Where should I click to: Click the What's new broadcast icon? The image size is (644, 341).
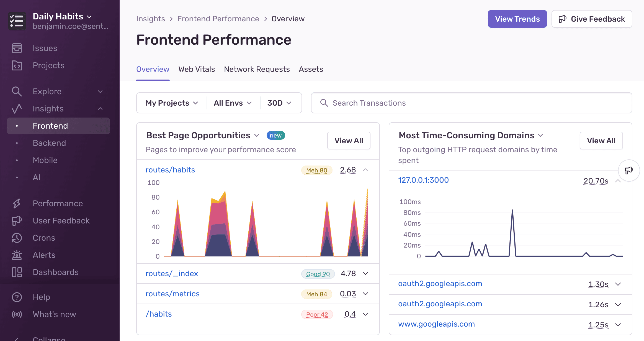point(17,314)
